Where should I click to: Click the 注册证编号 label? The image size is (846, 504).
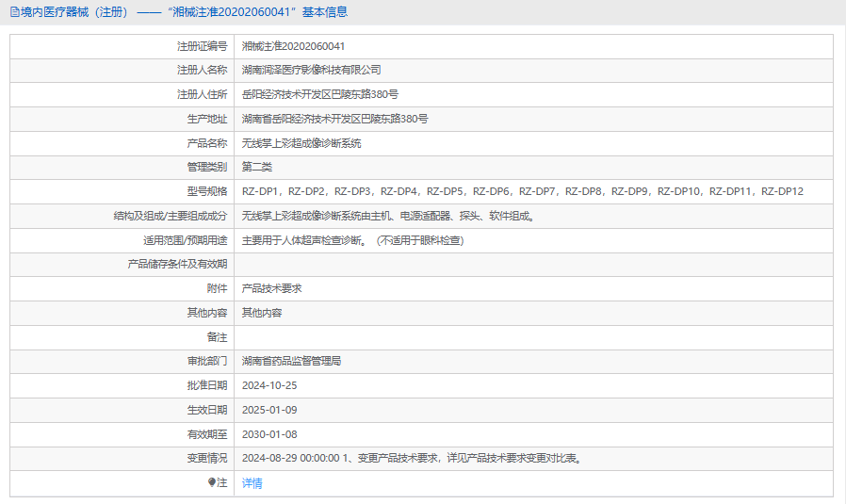(x=203, y=46)
